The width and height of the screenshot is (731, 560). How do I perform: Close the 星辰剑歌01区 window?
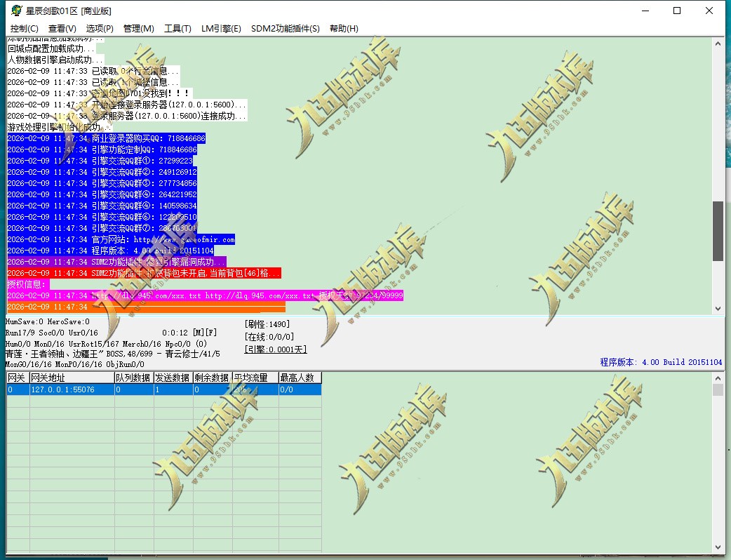pyautogui.click(x=709, y=11)
